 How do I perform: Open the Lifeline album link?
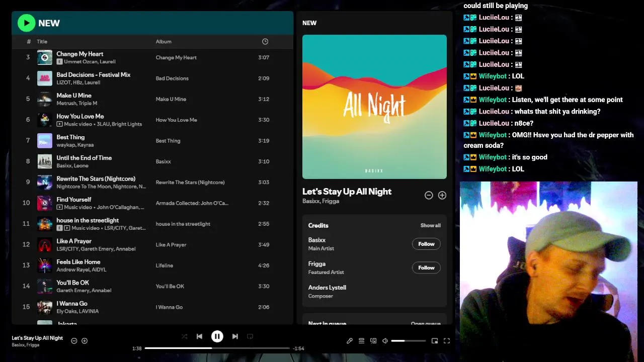pyautogui.click(x=165, y=265)
